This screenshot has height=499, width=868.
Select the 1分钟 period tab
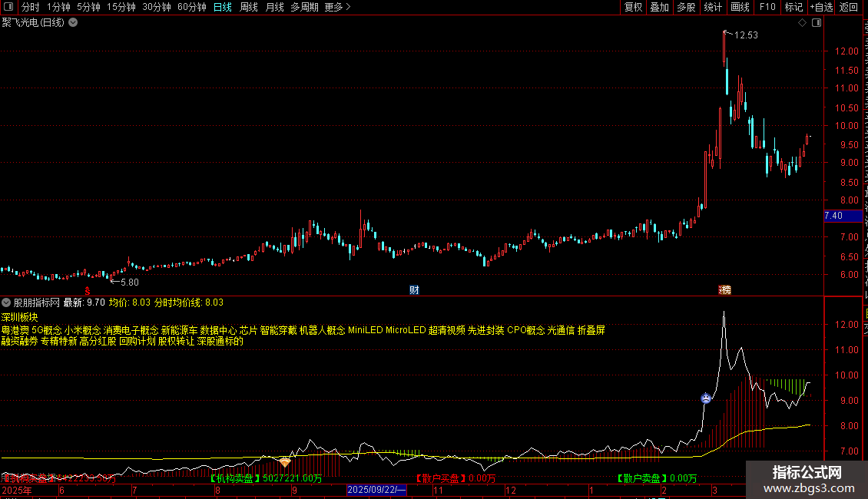point(58,7)
